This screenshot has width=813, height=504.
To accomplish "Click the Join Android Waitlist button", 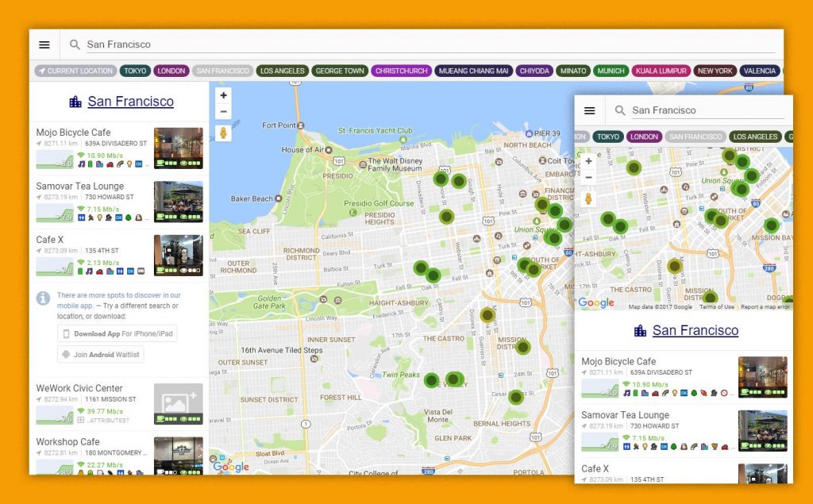I will tap(101, 355).
